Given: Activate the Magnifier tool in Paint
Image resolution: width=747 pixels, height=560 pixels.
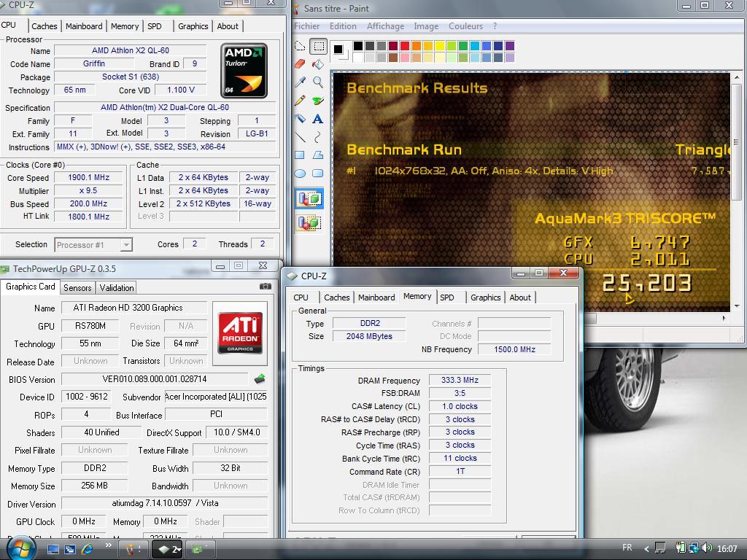Looking at the screenshot, I should (x=318, y=82).
